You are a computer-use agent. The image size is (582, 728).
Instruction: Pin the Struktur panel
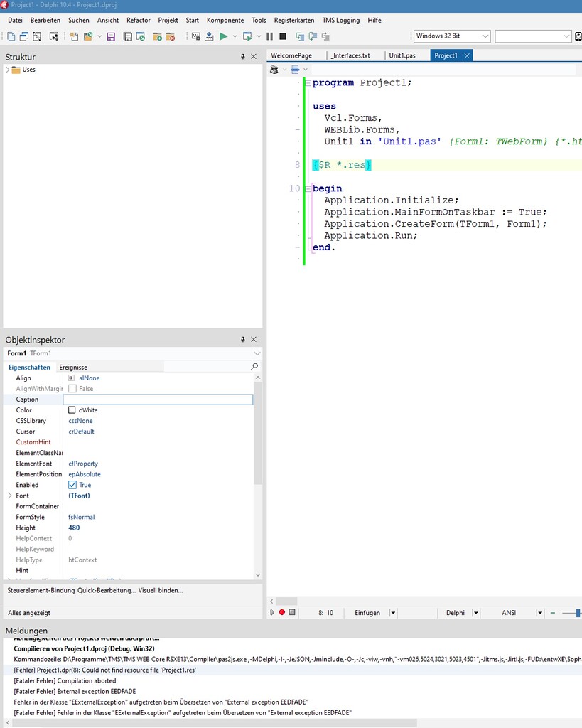point(242,55)
